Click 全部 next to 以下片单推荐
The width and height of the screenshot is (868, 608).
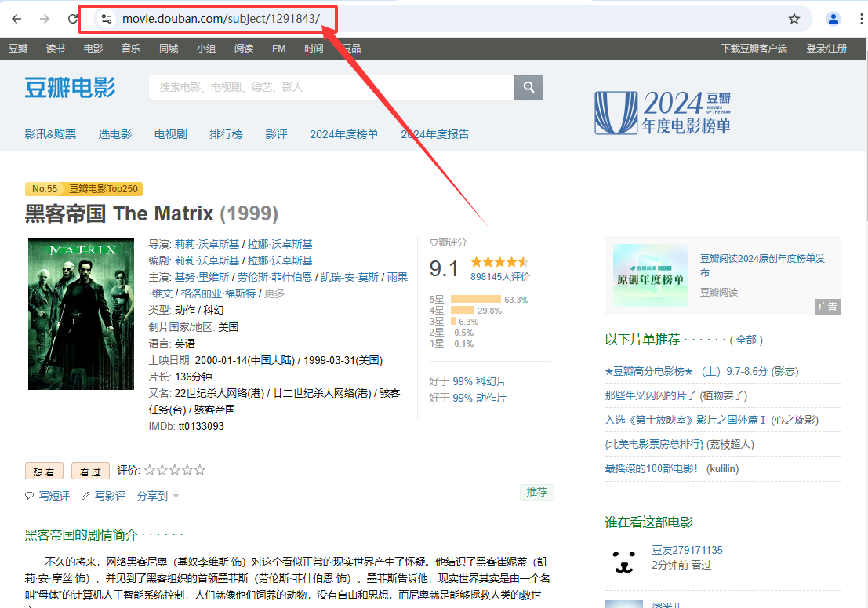746,340
